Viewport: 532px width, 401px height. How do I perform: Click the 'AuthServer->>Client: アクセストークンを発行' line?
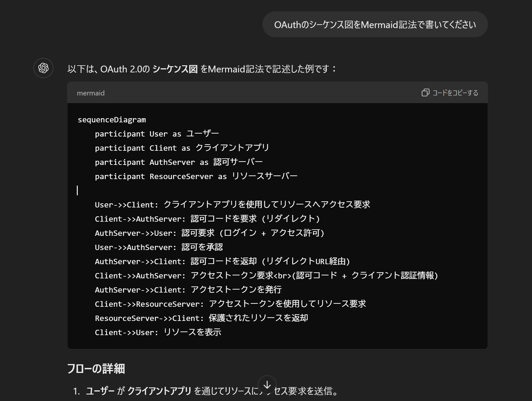pos(188,290)
